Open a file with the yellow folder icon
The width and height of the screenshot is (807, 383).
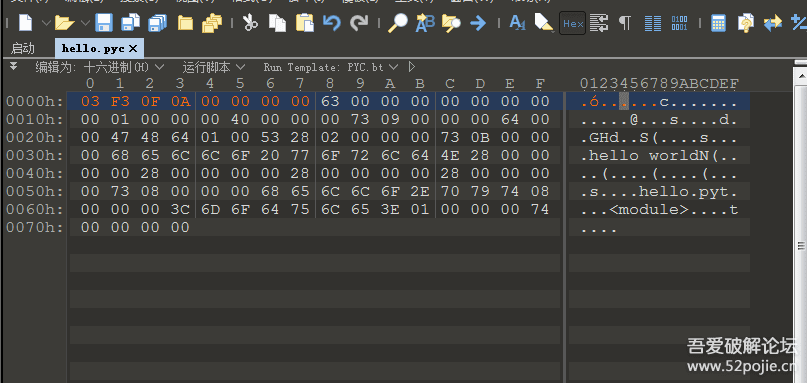click(64, 23)
